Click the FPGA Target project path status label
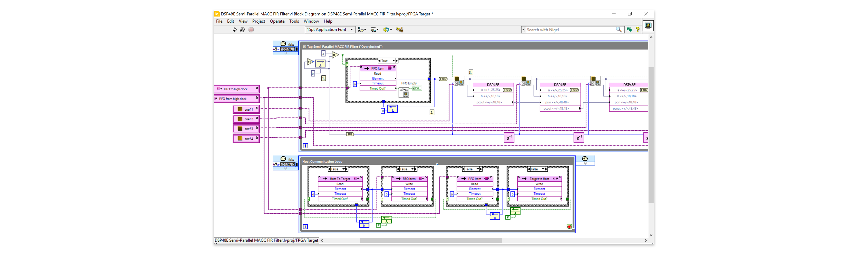 tap(266, 240)
